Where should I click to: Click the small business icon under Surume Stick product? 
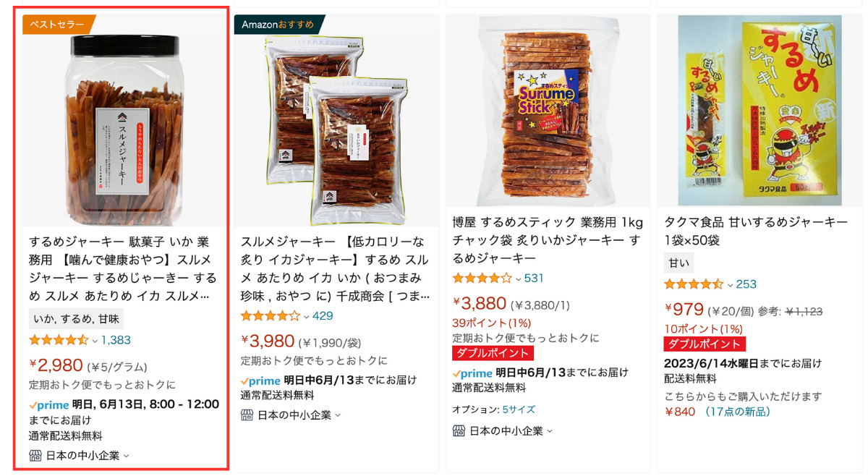pyautogui.click(x=459, y=431)
